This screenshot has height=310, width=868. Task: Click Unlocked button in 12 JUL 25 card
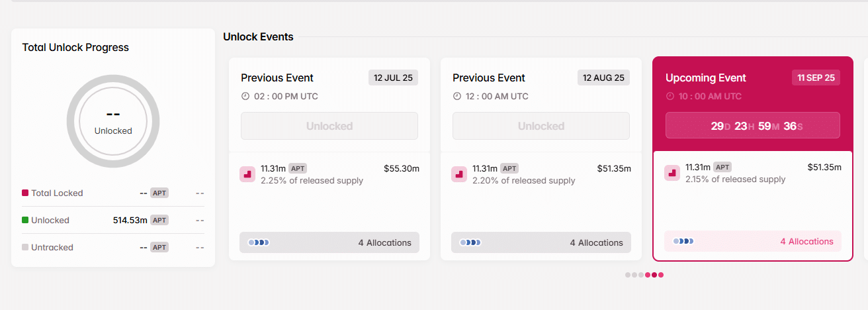329,126
